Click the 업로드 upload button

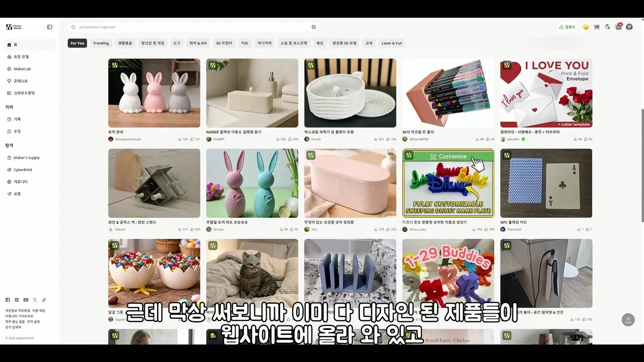tap(567, 27)
